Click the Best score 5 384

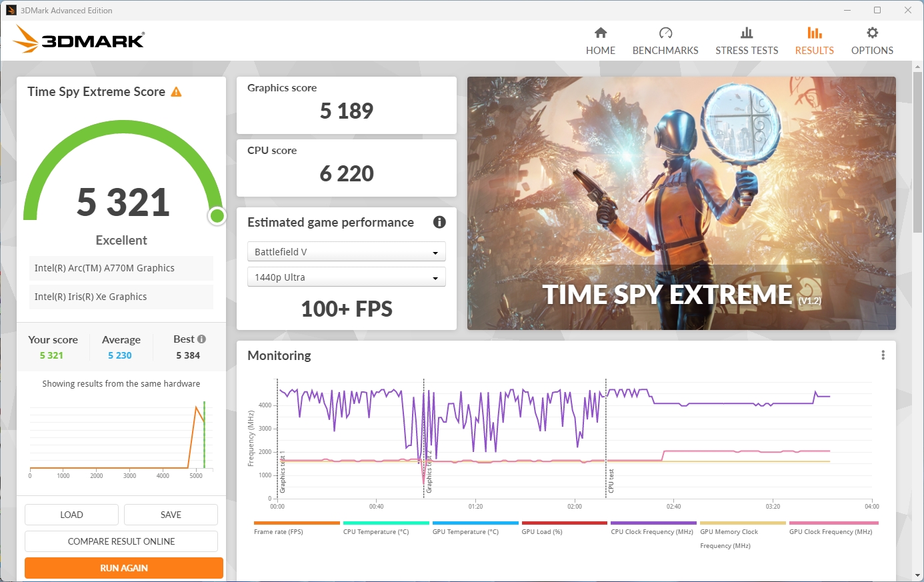click(x=188, y=355)
